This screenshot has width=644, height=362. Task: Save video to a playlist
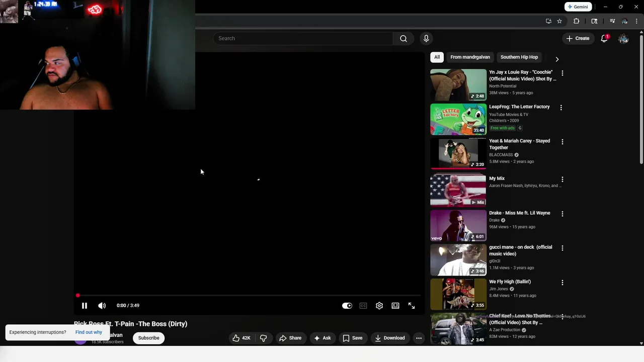click(353, 338)
